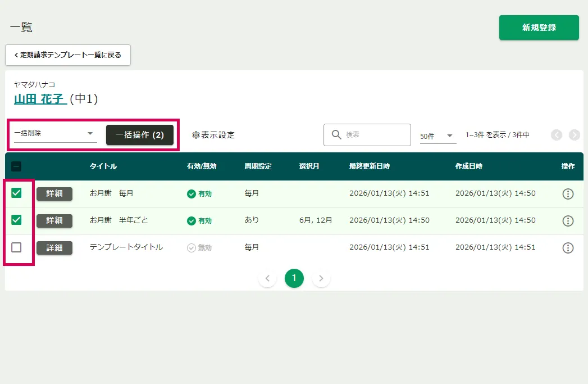Viewport: 588px width, 384px height.
Task: Click the gear icon for 表示設定
Action: point(196,135)
